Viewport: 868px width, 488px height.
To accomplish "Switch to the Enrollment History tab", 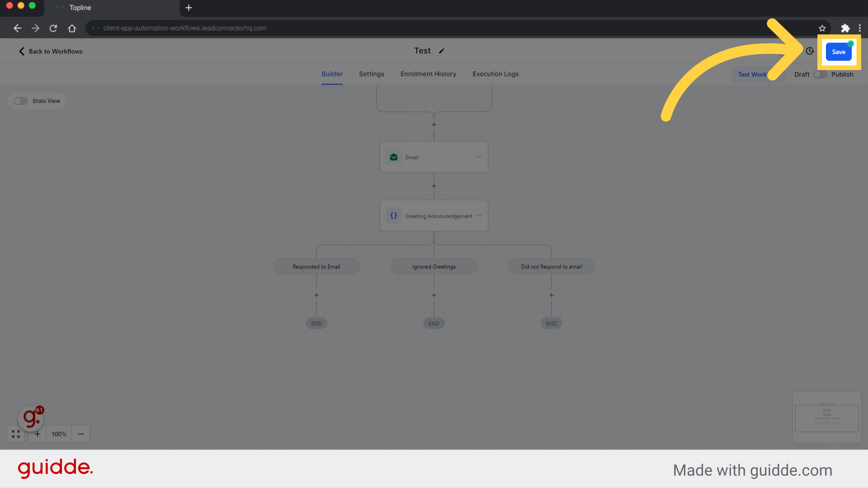I will pyautogui.click(x=428, y=73).
